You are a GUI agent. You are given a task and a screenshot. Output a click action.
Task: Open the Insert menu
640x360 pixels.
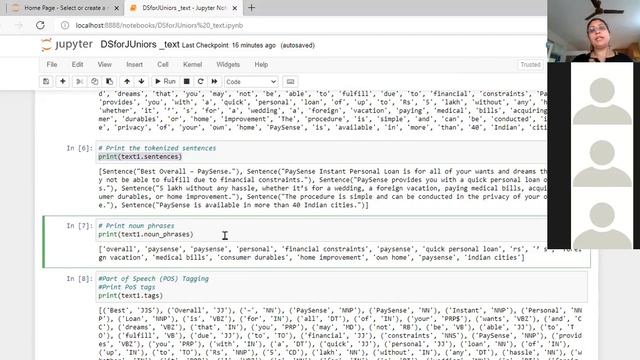click(134, 64)
